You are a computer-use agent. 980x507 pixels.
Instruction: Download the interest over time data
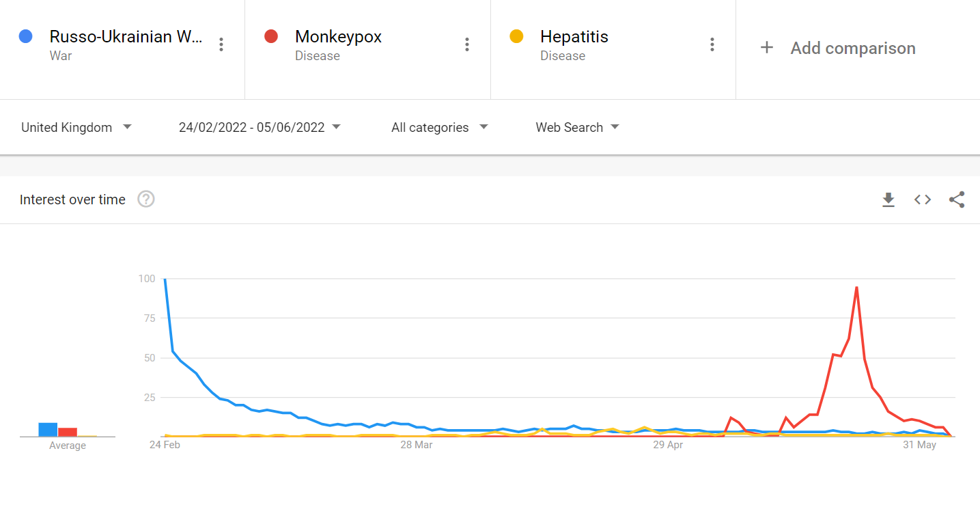click(888, 200)
